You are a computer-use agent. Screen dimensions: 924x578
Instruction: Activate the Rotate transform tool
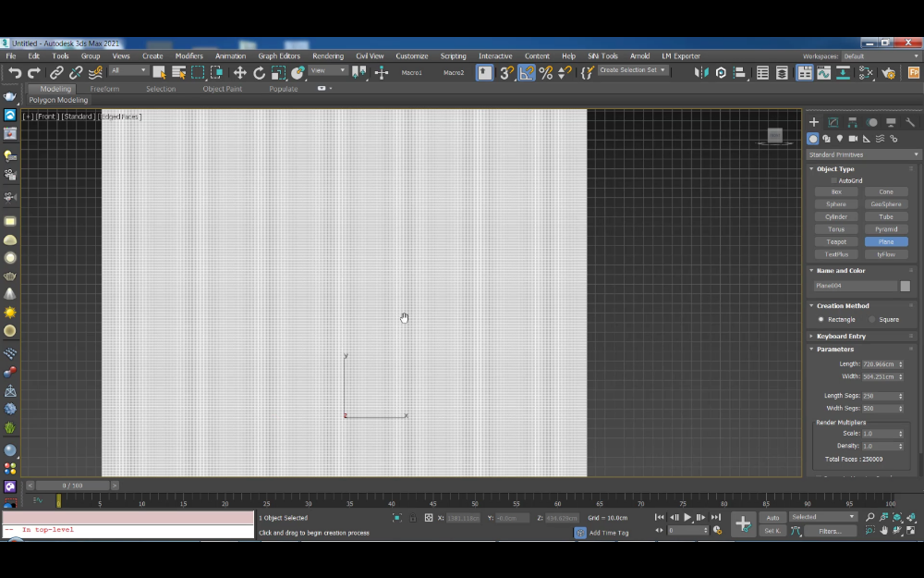tap(259, 72)
